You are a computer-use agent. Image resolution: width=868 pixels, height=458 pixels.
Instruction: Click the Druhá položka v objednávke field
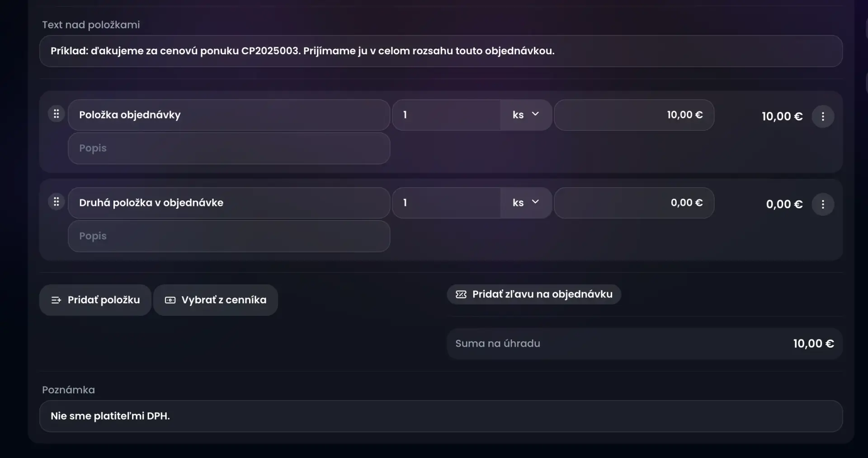pyautogui.click(x=229, y=203)
